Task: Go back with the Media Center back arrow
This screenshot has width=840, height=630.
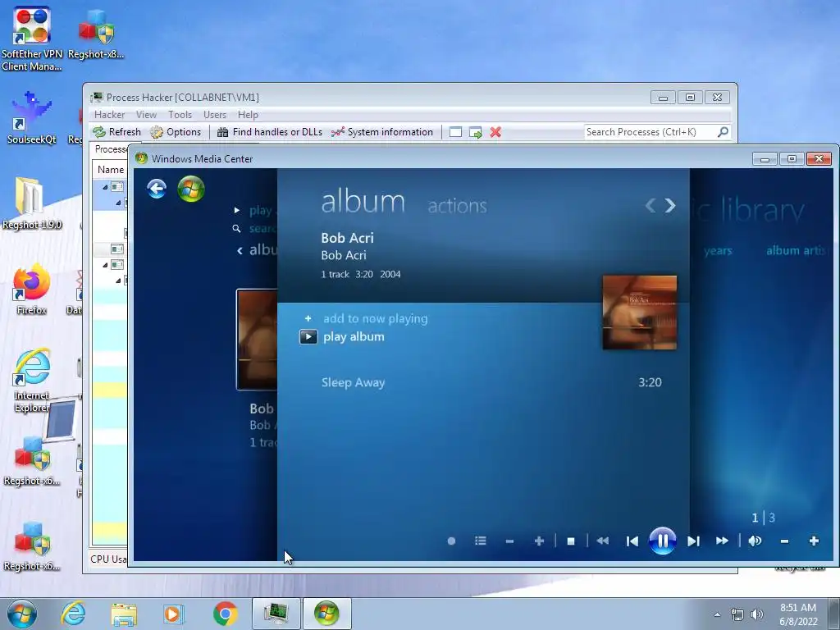Action: [157, 189]
